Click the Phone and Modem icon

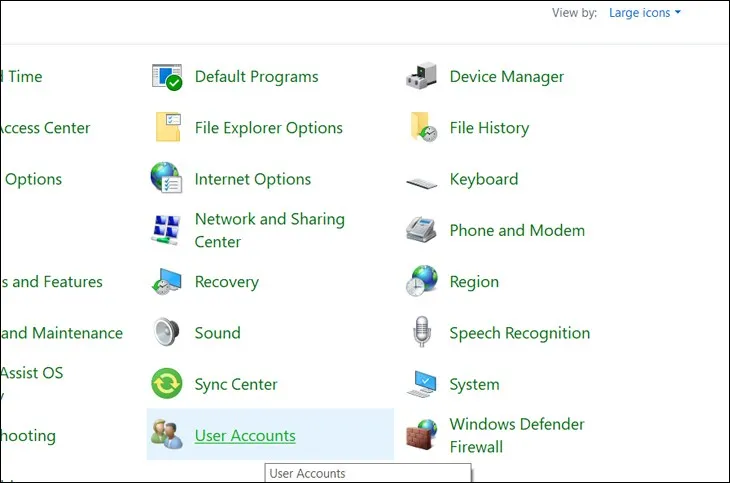point(421,230)
